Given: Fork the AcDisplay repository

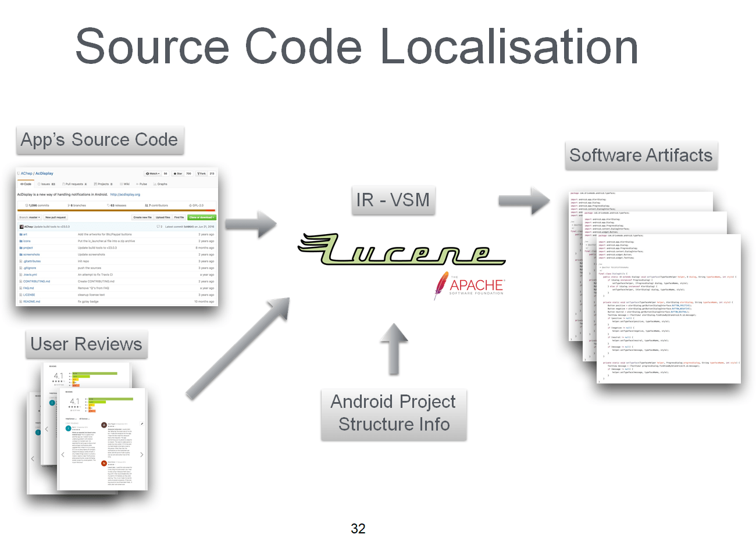Looking at the screenshot, I should click(x=201, y=173).
